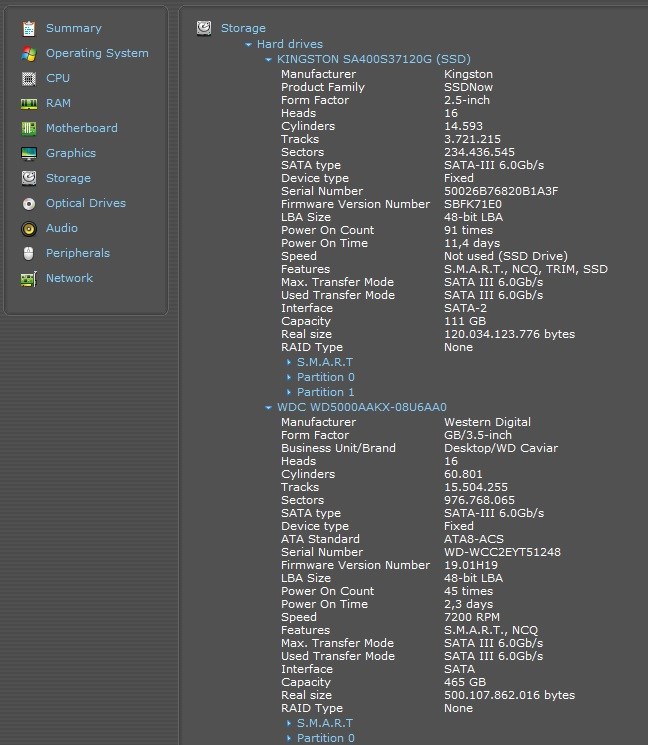Viewport: 648px width, 745px height.
Task: Expand S.M.A.R.T arrow under Kingston SSD
Action: click(x=289, y=362)
